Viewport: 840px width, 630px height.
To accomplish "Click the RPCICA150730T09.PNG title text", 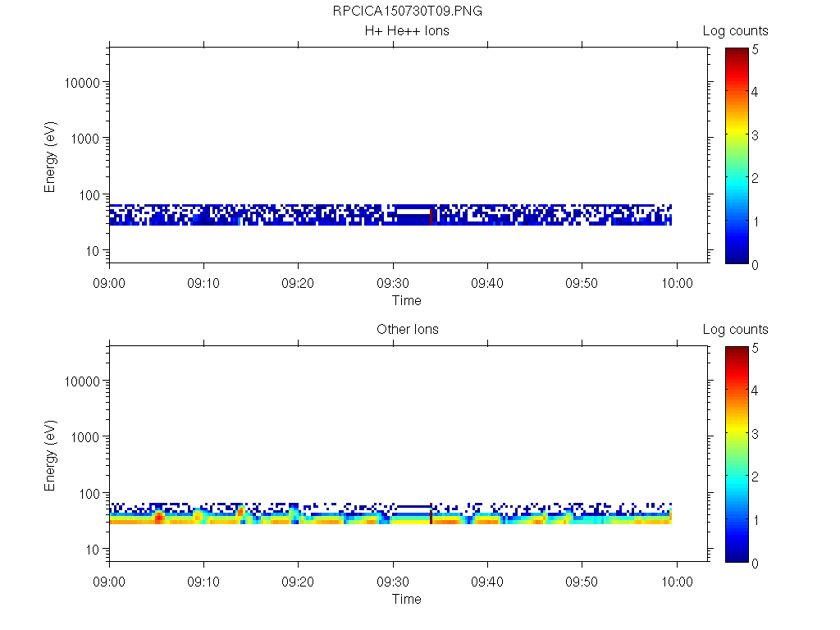I will [407, 11].
